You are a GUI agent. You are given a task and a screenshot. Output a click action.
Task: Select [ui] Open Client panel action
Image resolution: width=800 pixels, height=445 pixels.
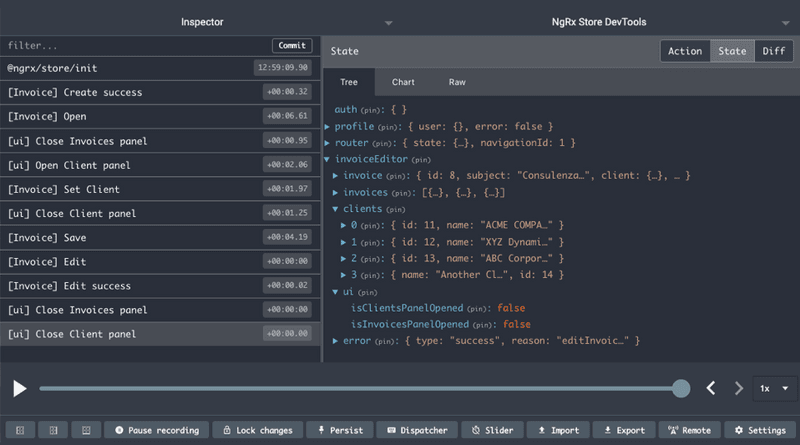coord(160,165)
